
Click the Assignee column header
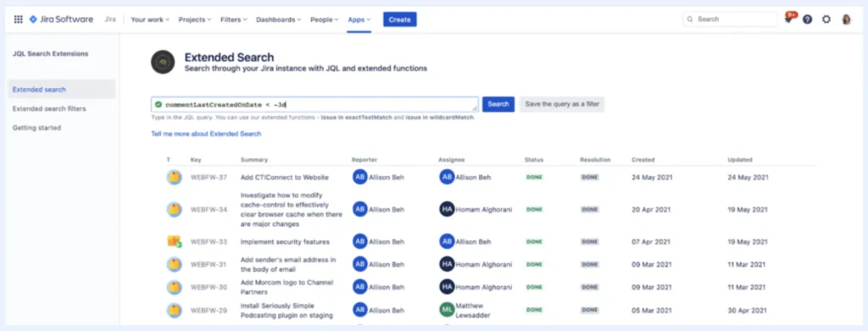[451, 160]
